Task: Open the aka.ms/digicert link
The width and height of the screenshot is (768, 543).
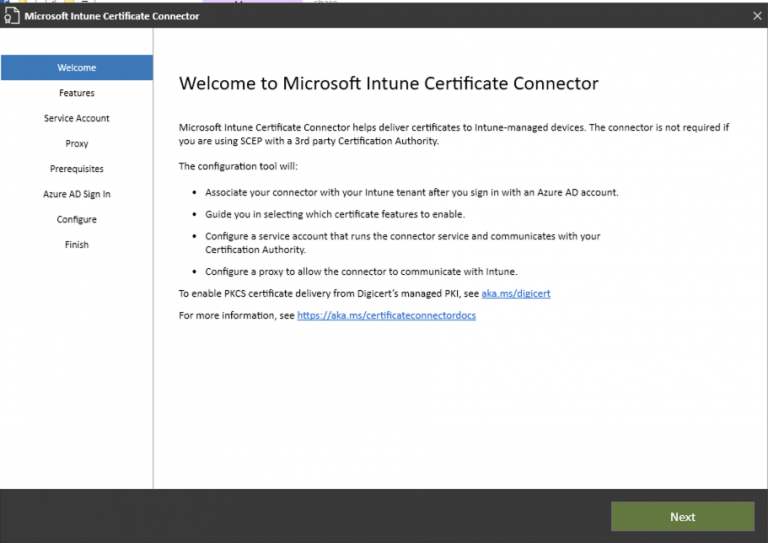Action: coord(514,295)
